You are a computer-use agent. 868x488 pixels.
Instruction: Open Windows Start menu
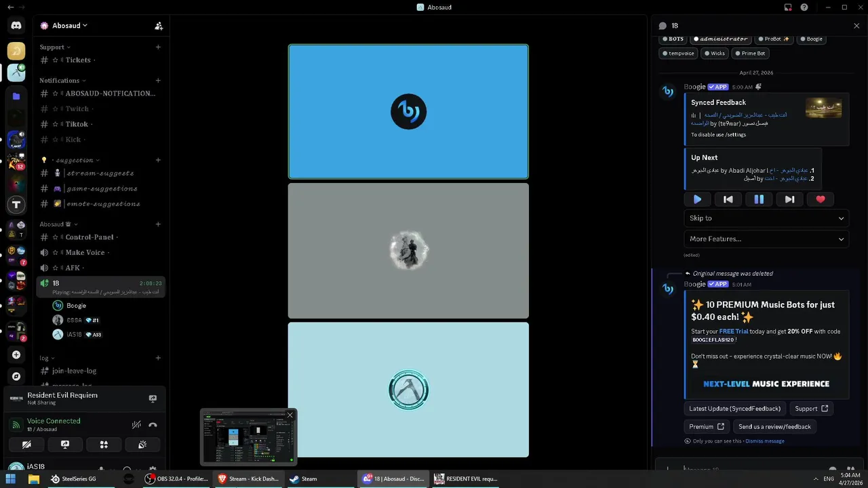tap(12, 479)
